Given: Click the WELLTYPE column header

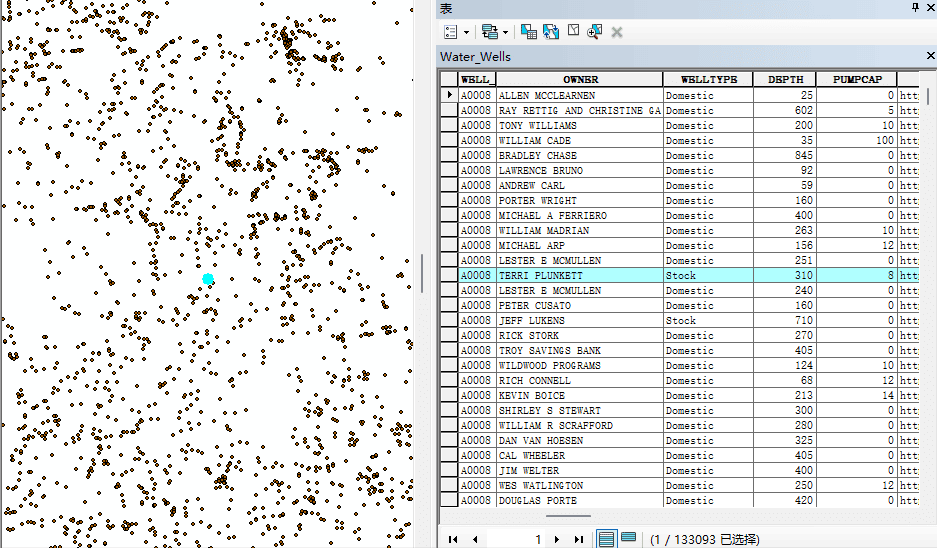Looking at the screenshot, I should point(708,79).
